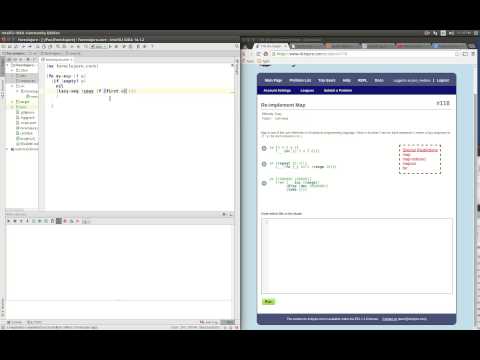This screenshot has height=360, width=480.
Task: Open REPL panel settings gear
Action: pyautogui.click(x=224, y=214)
